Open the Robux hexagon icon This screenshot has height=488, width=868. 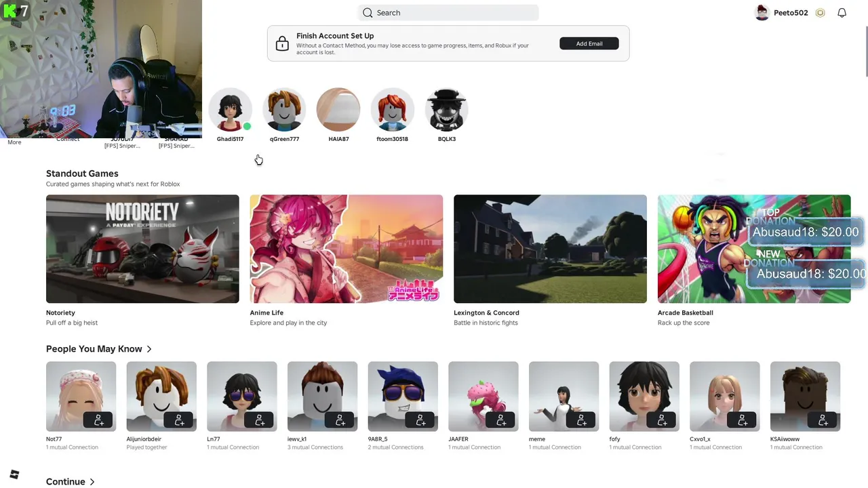pyautogui.click(x=820, y=13)
